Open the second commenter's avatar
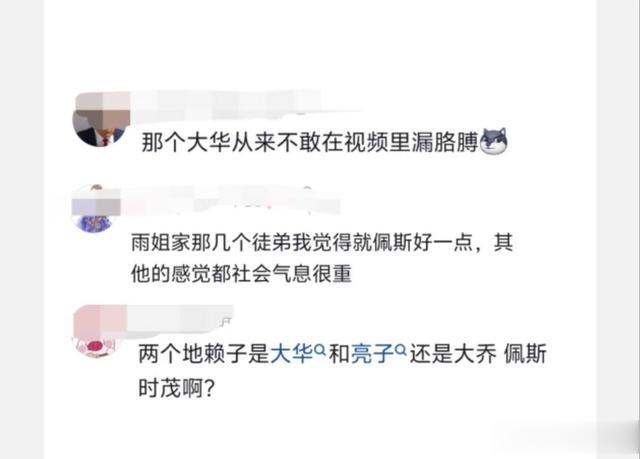 tap(96, 209)
